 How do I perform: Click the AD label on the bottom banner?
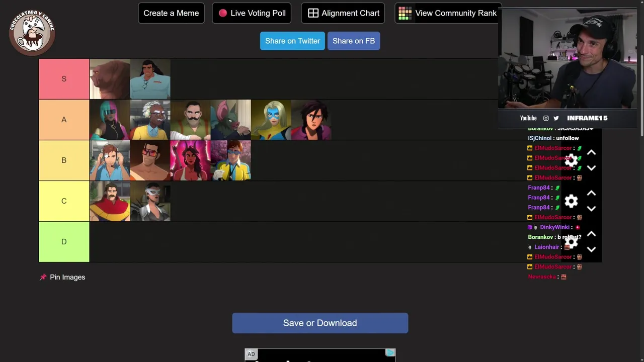[x=251, y=354]
